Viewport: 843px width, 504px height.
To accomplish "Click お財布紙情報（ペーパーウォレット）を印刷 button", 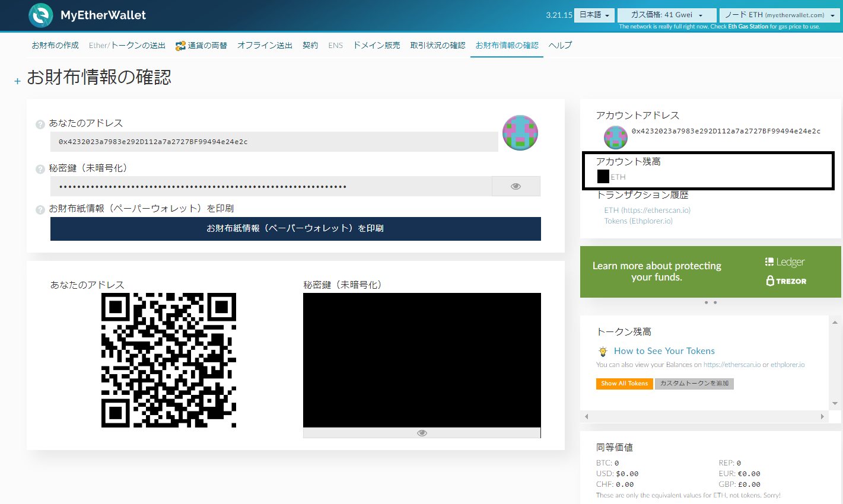I will tap(295, 228).
